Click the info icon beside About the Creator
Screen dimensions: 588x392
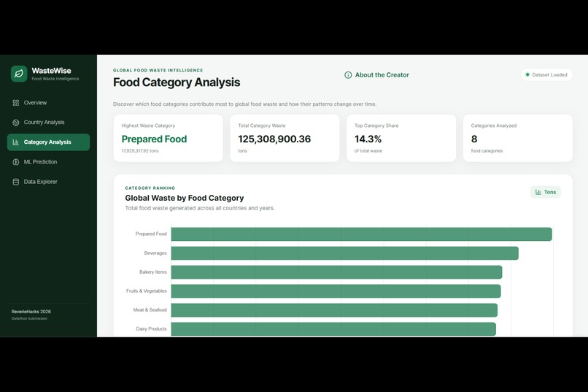click(348, 75)
